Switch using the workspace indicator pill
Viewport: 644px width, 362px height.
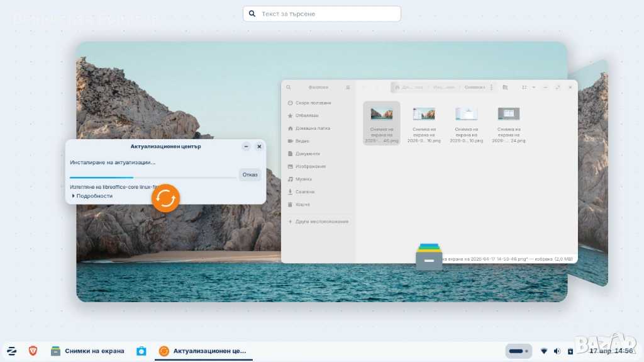[x=518, y=351]
